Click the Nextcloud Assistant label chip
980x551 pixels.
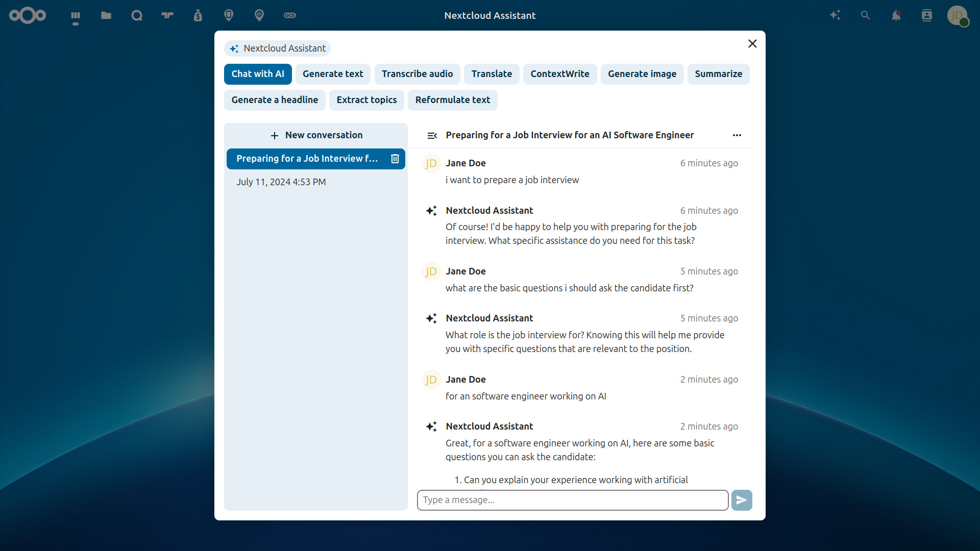click(277, 48)
